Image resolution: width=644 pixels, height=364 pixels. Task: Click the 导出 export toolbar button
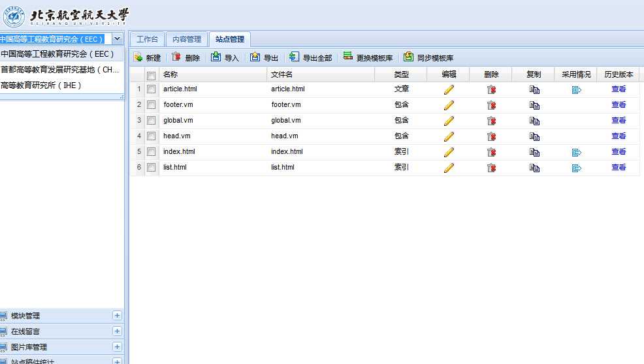pos(264,57)
